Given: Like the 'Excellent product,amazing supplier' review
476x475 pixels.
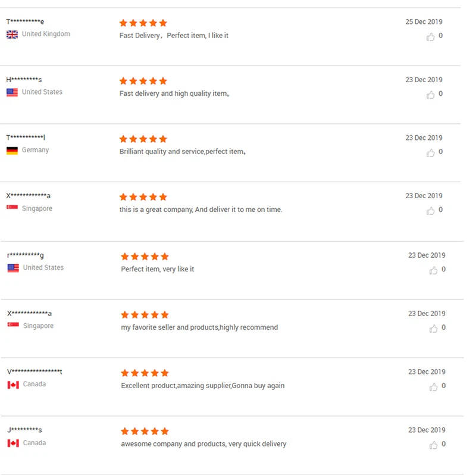Looking at the screenshot, I should coord(433,386).
